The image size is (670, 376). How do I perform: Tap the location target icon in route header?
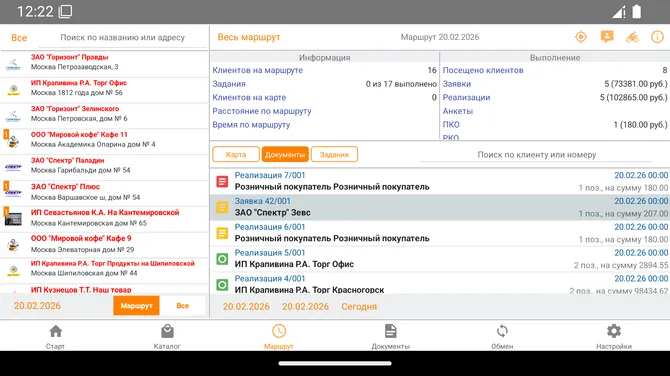pyautogui.click(x=581, y=37)
